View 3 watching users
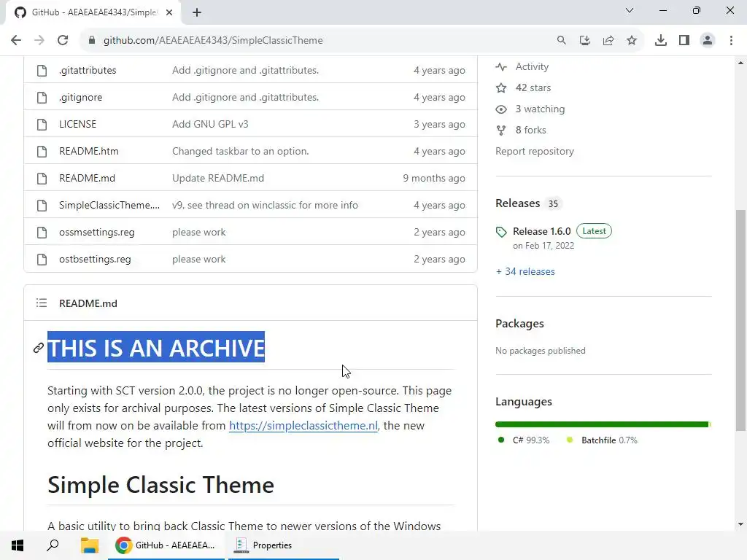Screen dimensions: 747x560 coord(541,109)
